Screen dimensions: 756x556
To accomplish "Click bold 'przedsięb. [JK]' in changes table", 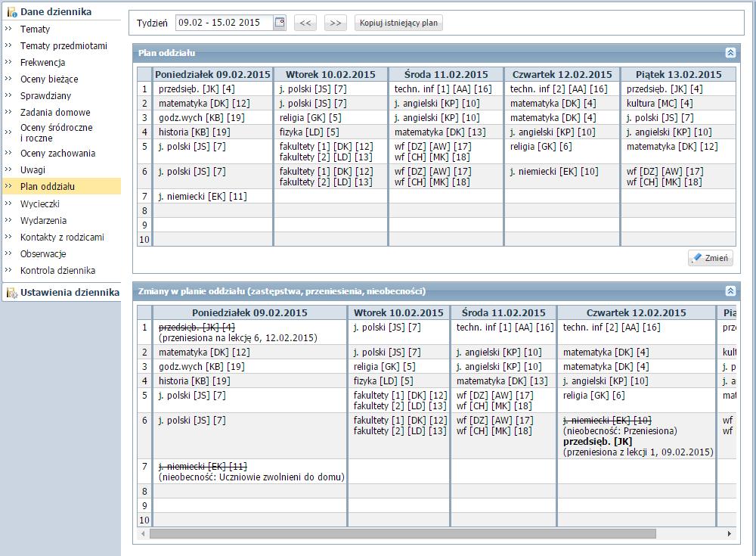I will tap(597, 442).
